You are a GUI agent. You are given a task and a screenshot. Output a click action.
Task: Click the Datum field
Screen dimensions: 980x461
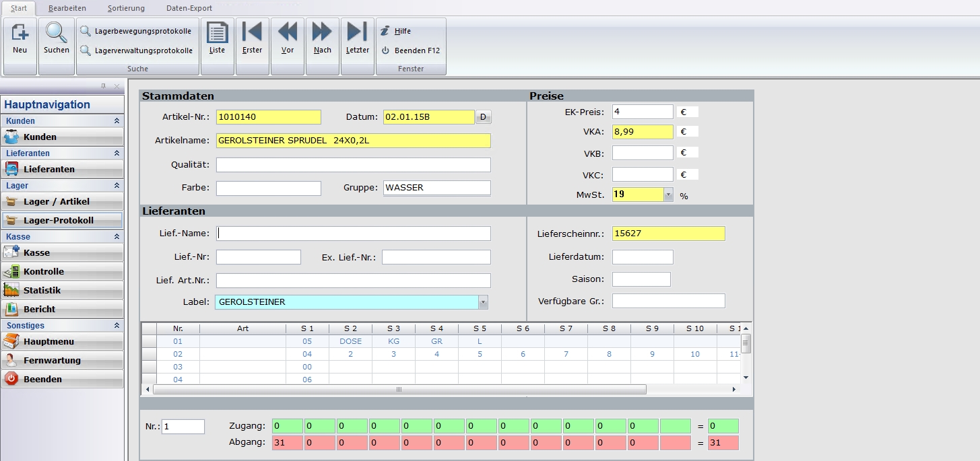[x=429, y=117]
